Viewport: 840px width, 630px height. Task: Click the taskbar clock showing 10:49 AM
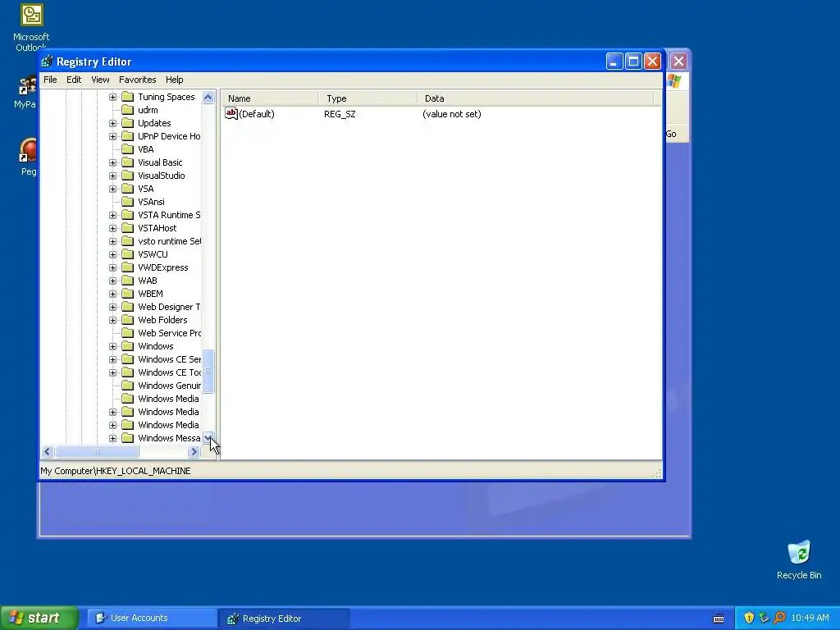pos(810,618)
